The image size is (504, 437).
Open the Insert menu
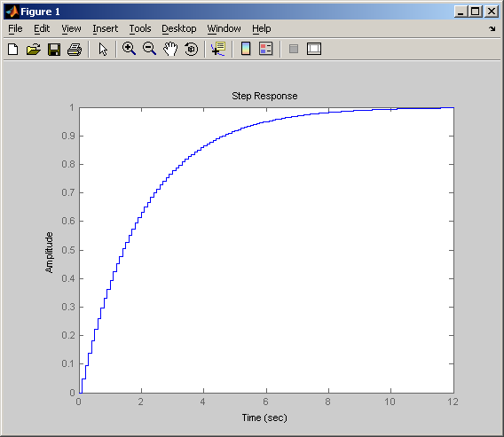click(105, 28)
